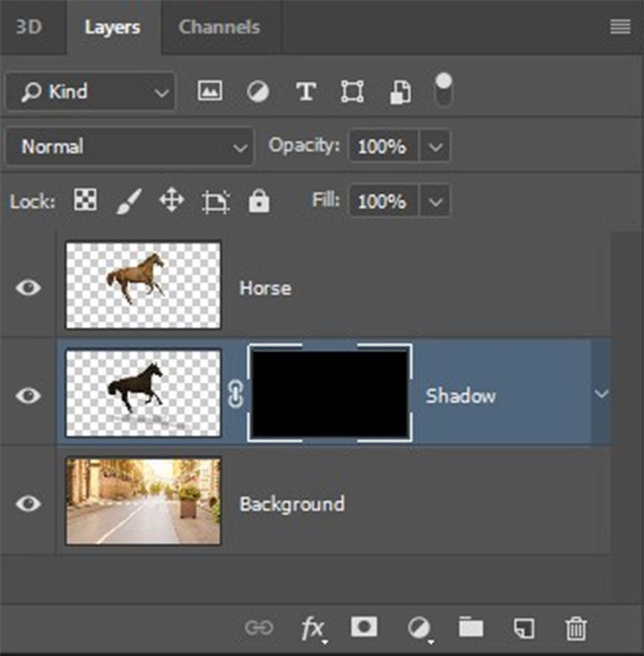
Task: Filter for type layers
Action: (x=305, y=91)
